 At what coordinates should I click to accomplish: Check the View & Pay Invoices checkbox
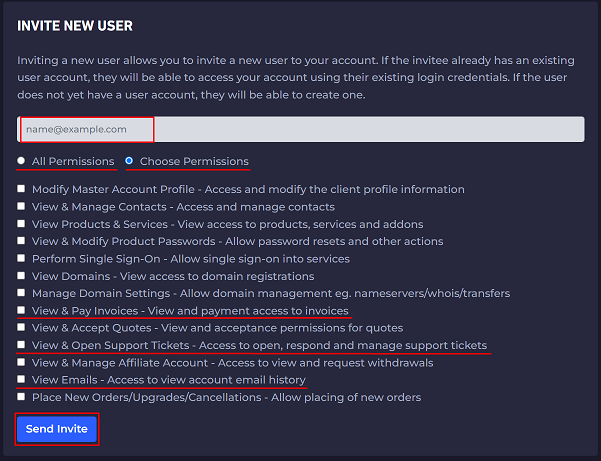click(22, 311)
